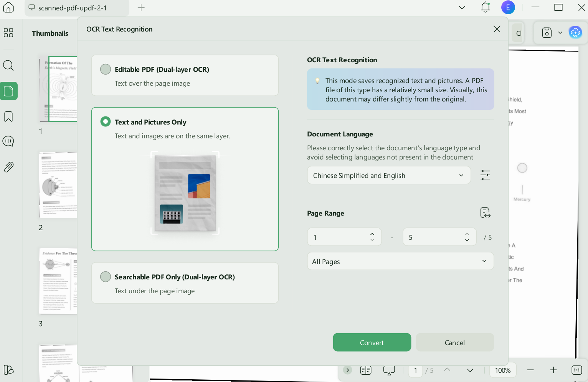Go to previous page arrow
This screenshot has width=588, height=382.
click(x=447, y=370)
